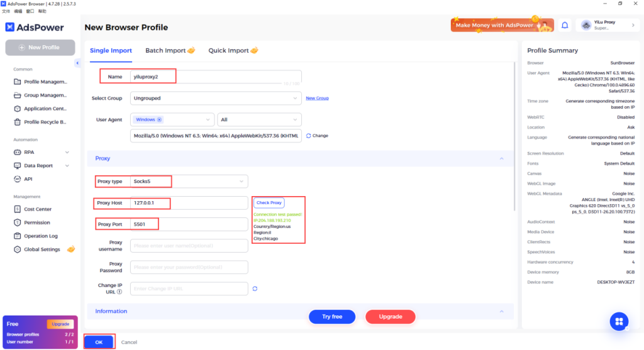
Task: Click the form's vertical scrollbar
Action: tap(514, 136)
